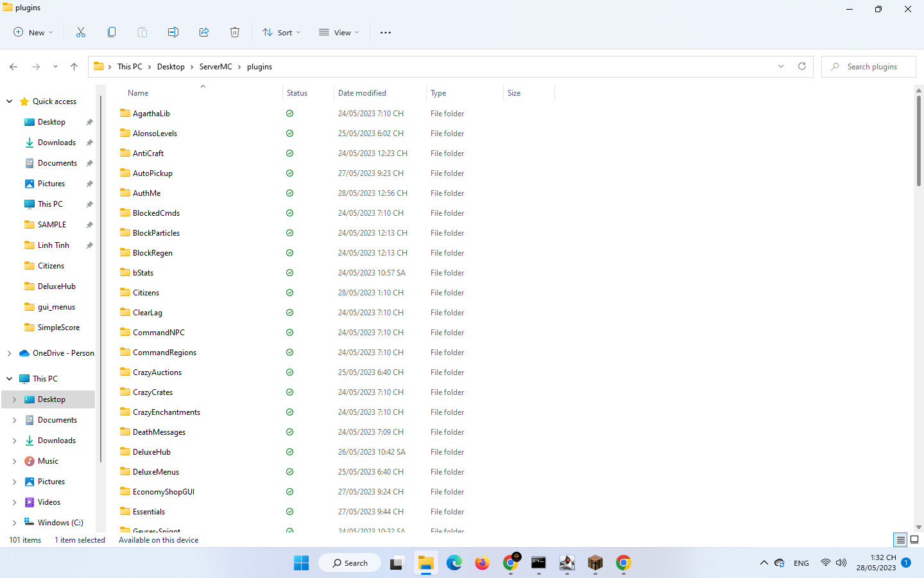Click the Copy icon in toolbar
This screenshot has height=578, width=924.
click(112, 32)
